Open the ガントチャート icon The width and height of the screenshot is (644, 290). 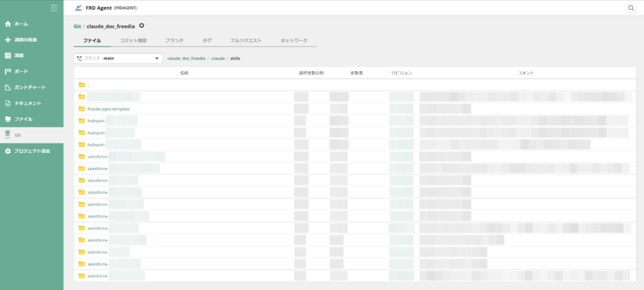(x=8, y=87)
